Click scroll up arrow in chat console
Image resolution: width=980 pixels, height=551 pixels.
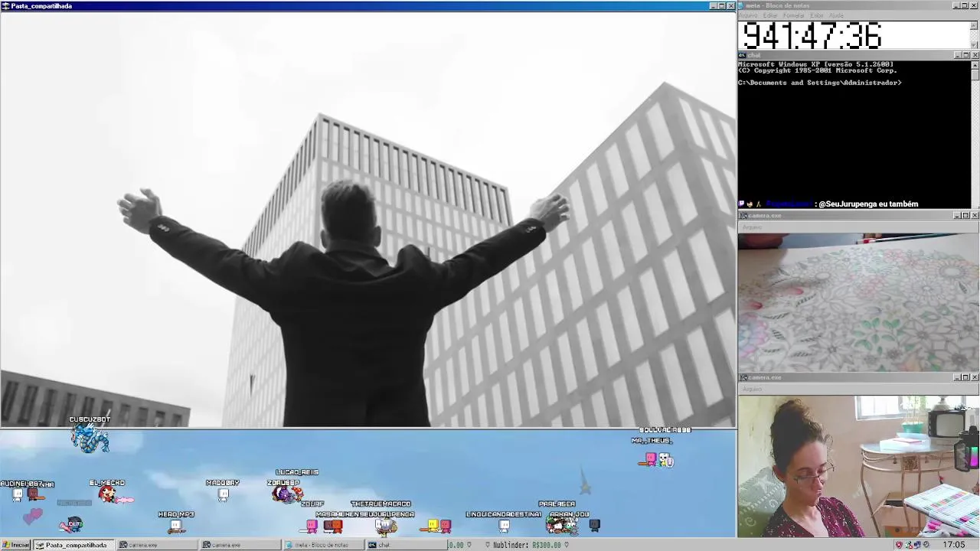[x=975, y=64]
